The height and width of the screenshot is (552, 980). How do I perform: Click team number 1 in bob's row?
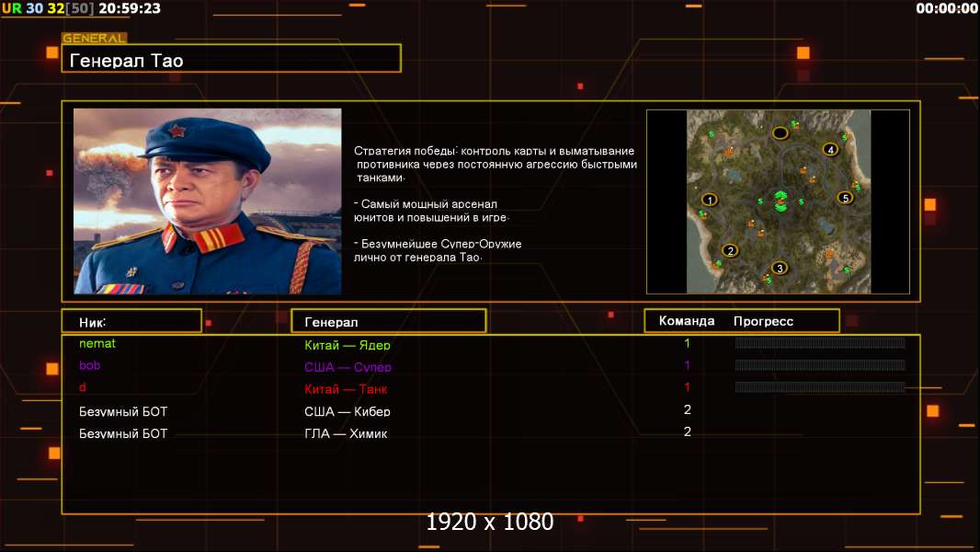687,365
